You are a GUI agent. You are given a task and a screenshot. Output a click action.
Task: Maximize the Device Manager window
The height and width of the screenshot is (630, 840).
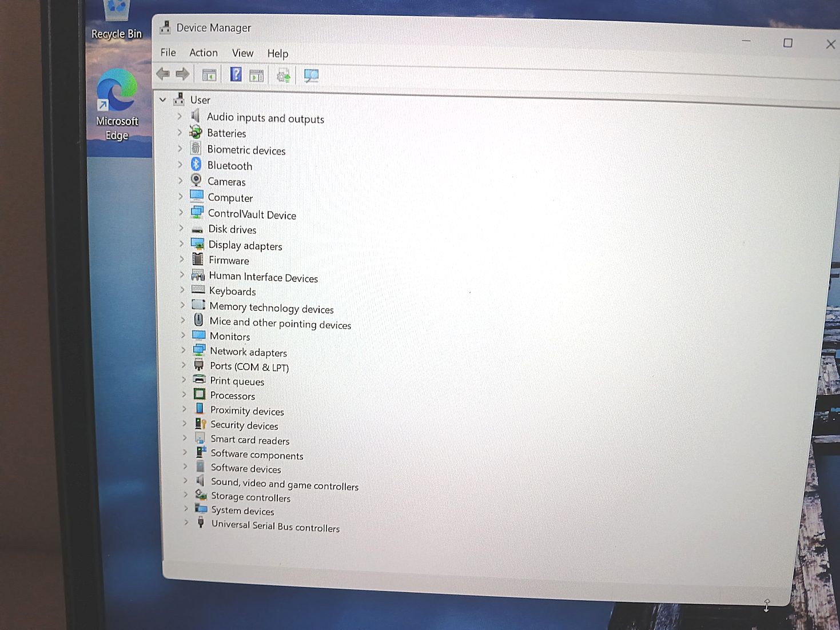click(x=788, y=43)
